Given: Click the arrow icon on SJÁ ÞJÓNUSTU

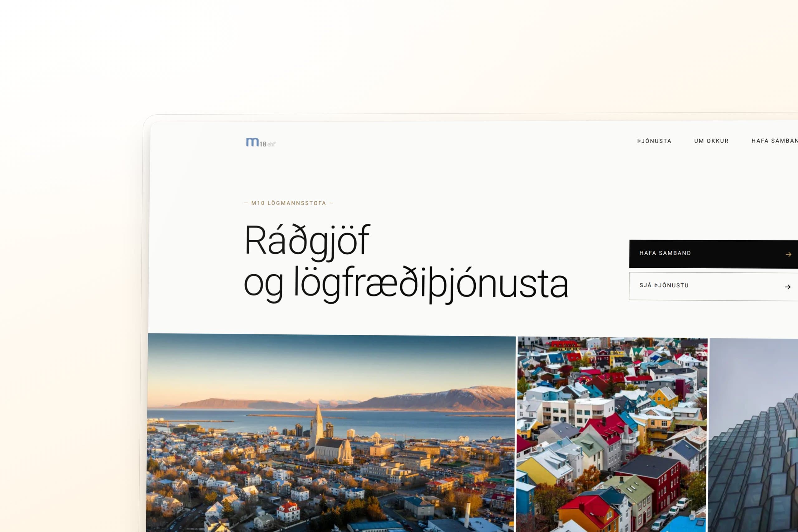Looking at the screenshot, I should (x=787, y=287).
